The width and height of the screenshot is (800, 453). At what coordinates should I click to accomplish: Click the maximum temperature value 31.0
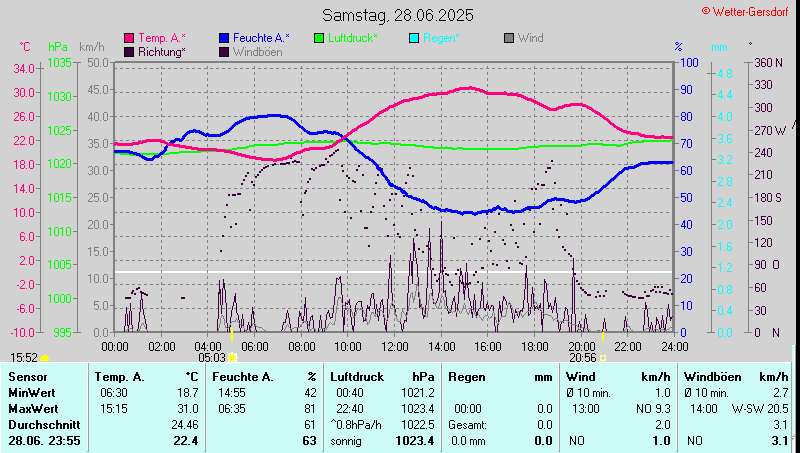pyautogui.click(x=188, y=409)
